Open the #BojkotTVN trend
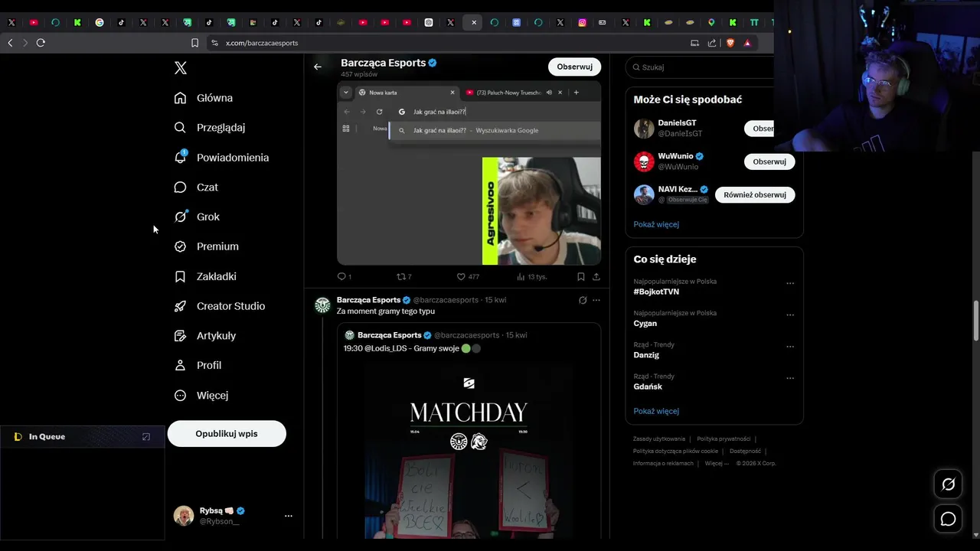The height and width of the screenshot is (551, 980). tap(656, 292)
